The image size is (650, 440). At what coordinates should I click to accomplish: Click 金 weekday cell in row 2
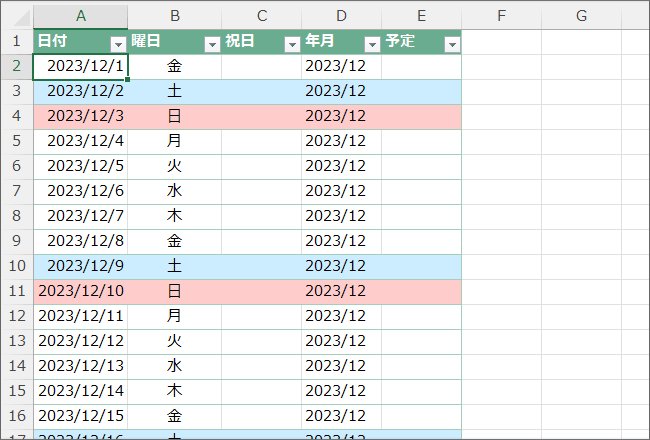(175, 66)
